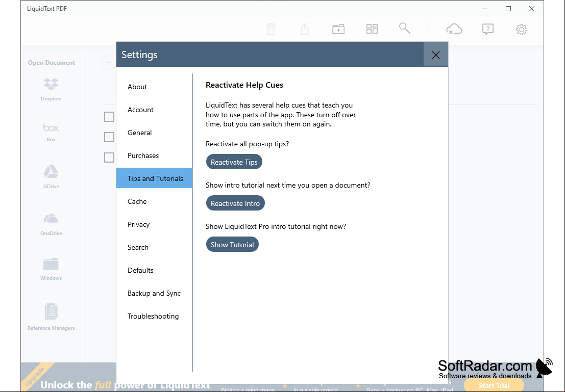565x392 pixels.
Task: Close the Settings dialog
Action: [x=436, y=55]
